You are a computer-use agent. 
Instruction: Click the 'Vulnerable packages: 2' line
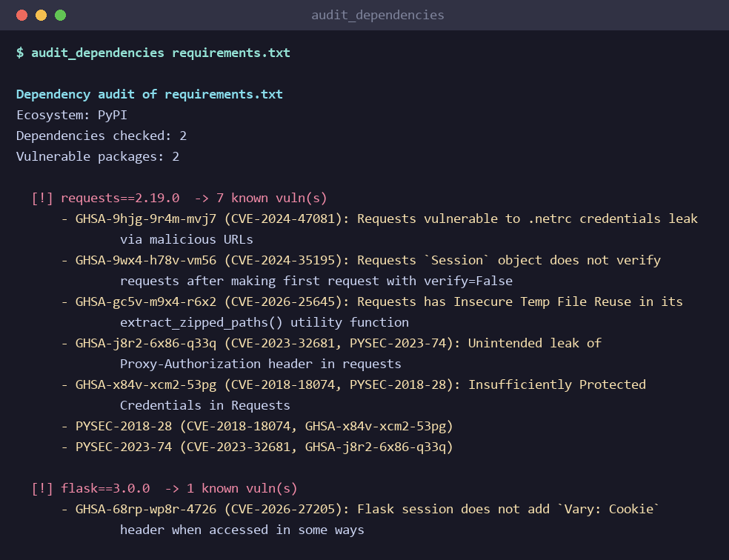coord(98,156)
